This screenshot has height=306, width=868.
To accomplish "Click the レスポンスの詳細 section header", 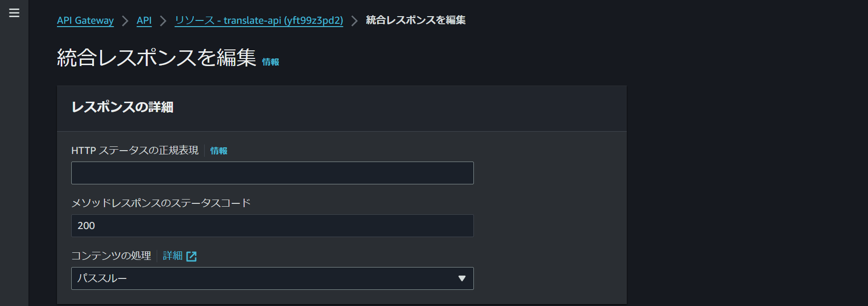I will click(x=123, y=107).
